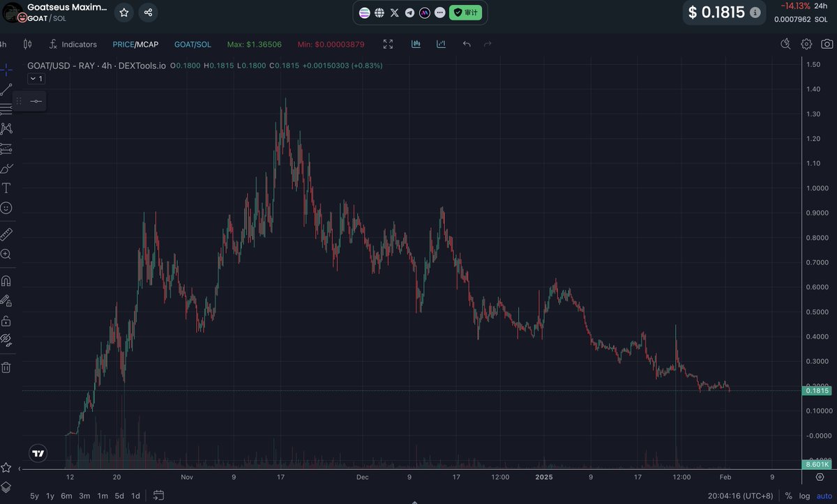Open the Indicators menu

click(x=73, y=44)
